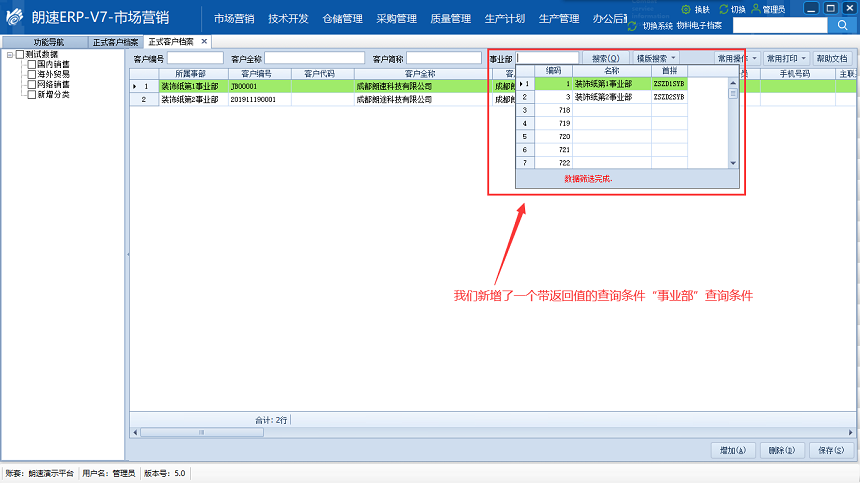
Task: Switch to the 功能导航 tab
Action: tap(47, 42)
